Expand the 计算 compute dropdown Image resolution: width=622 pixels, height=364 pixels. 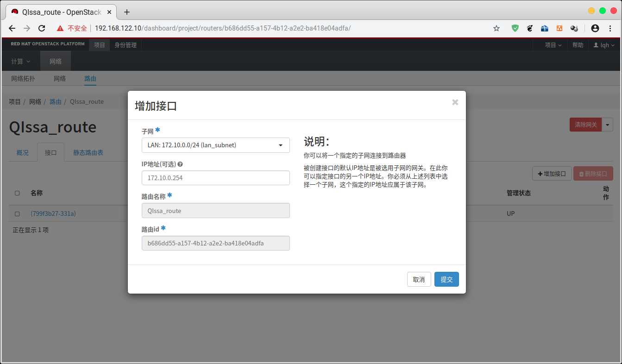[x=20, y=61]
